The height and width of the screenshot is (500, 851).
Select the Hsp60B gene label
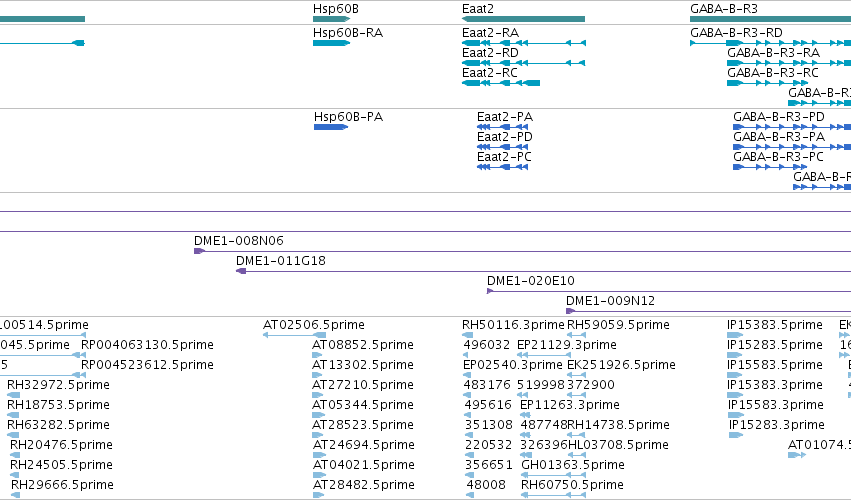click(335, 9)
